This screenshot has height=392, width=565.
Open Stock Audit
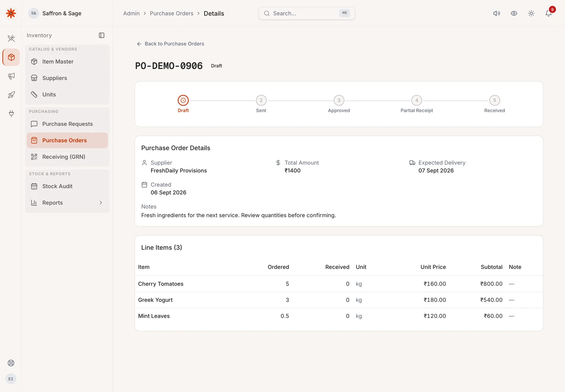(x=67, y=186)
